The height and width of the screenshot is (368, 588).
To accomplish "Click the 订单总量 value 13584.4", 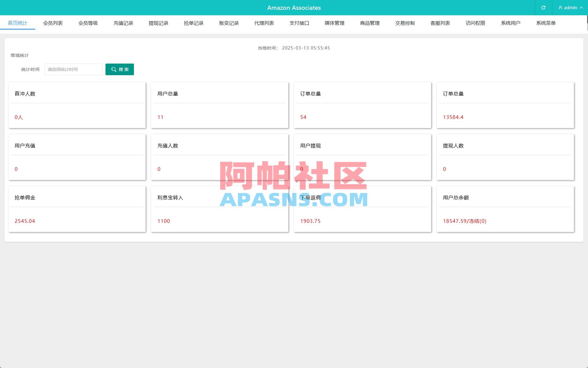I will (453, 117).
